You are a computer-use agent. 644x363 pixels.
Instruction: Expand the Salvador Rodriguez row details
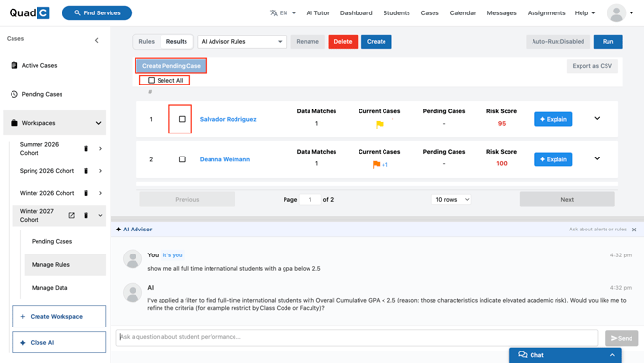[597, 118]
